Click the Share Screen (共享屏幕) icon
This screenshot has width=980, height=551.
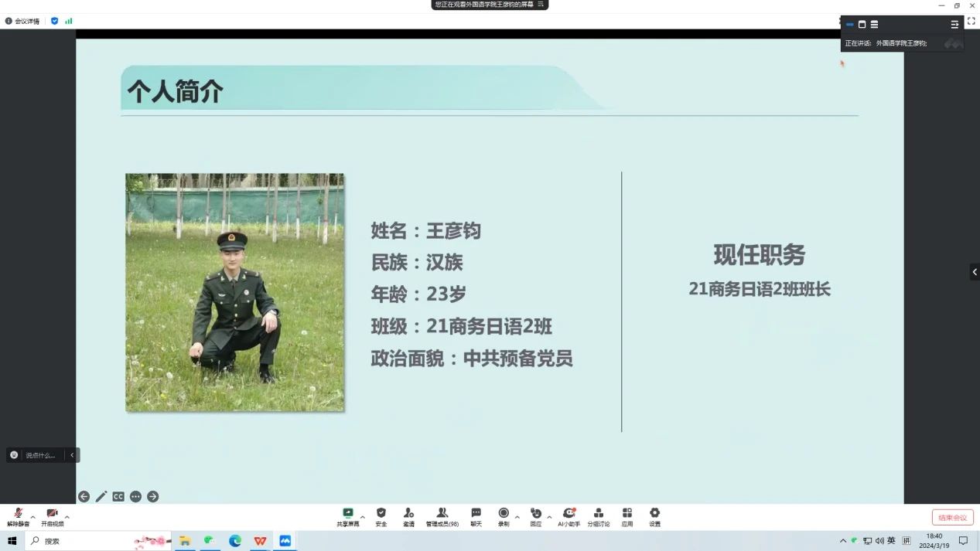(x=348, y=516)
